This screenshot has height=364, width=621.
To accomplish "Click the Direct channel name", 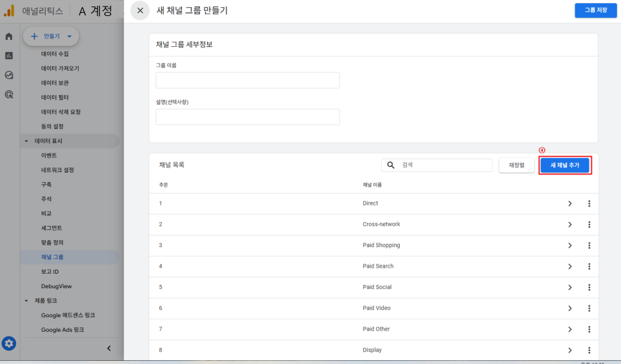I will (370, 204).
